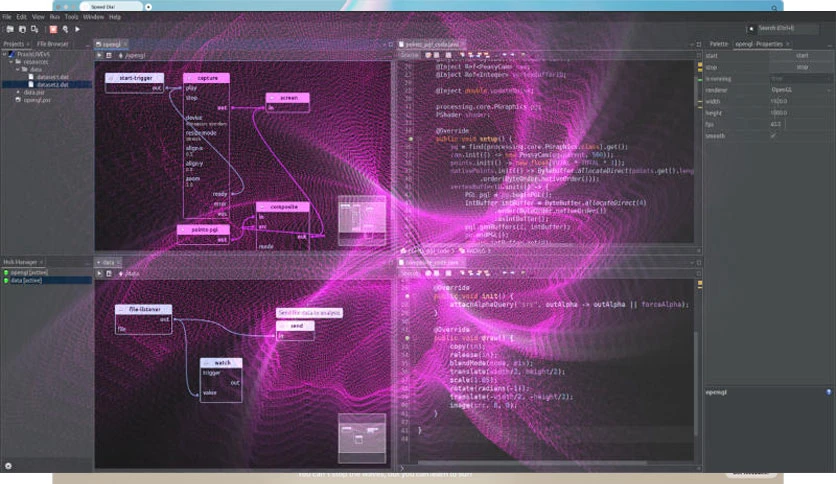
Task: Collapse the resources folder
Action: [x=11, y=62]
